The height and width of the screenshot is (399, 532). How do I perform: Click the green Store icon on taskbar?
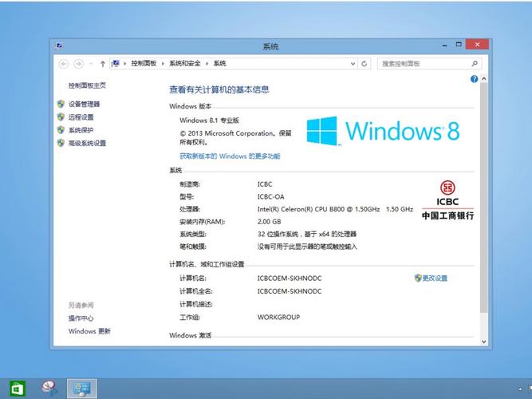pyautogui.click(x=17, y=389)
